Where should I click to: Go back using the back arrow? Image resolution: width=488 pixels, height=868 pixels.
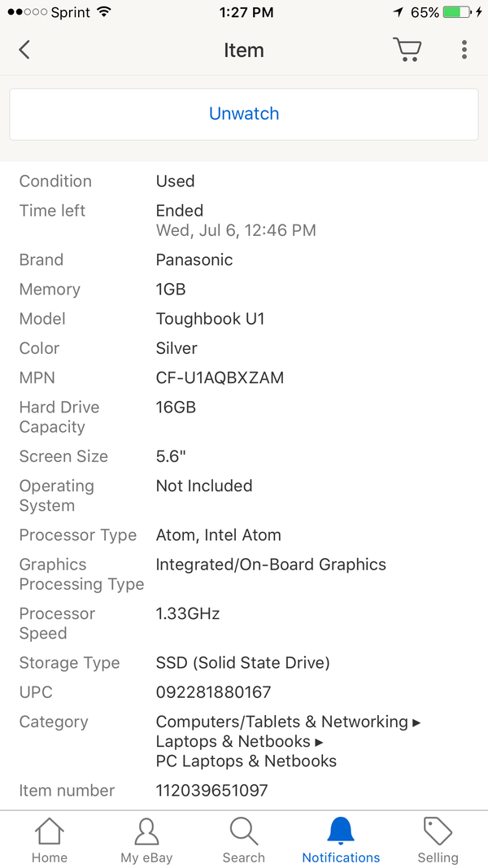pyautogui.click(x=24, y=50)
